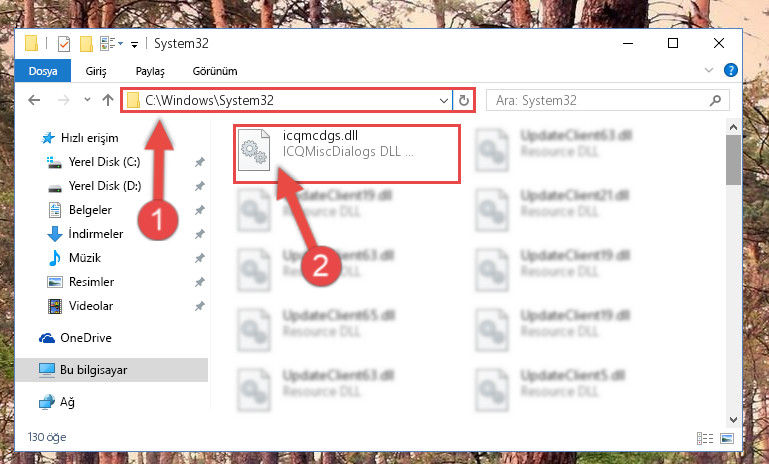769x464 pixels.
Task: Open Customize Quick Access Toolbar dropdown
Action: [134, 45]
